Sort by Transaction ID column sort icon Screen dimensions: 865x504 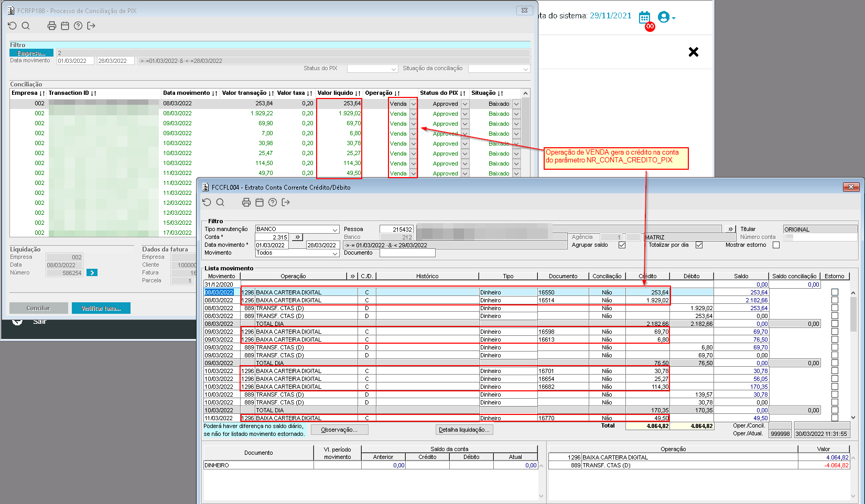click(93, 93)
